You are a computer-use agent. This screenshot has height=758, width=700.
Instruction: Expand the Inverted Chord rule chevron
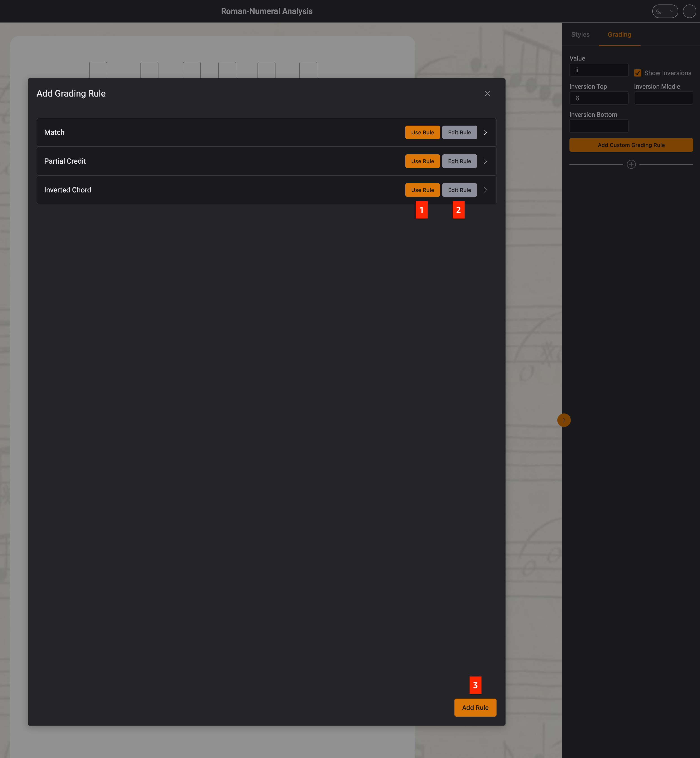pos(485,190)
